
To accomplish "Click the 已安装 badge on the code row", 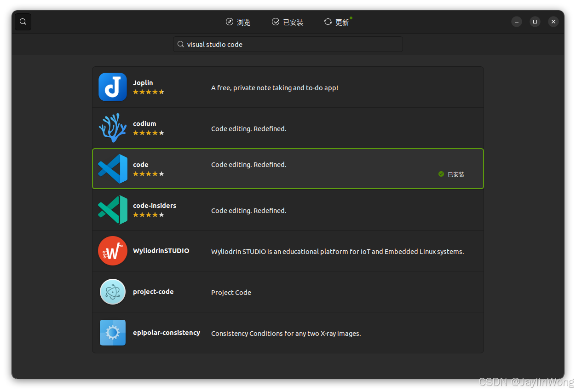I will click(x=451, y=174).
